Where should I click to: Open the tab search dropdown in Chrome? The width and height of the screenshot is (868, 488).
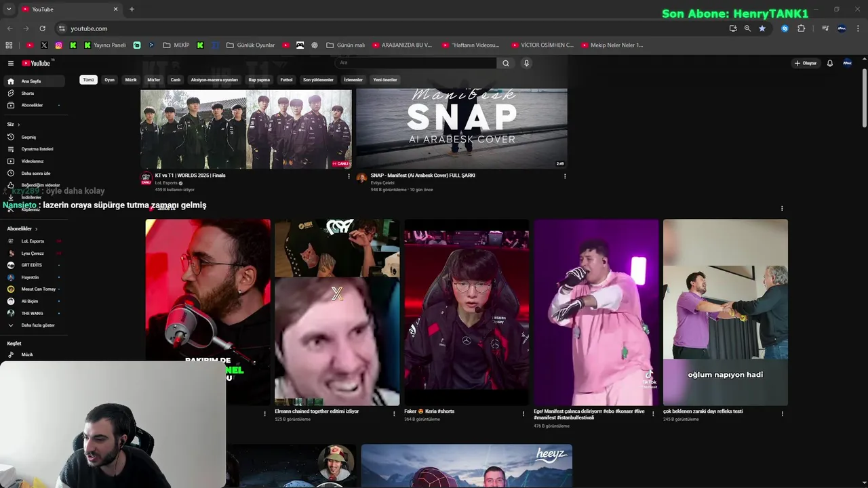point(9,9)
